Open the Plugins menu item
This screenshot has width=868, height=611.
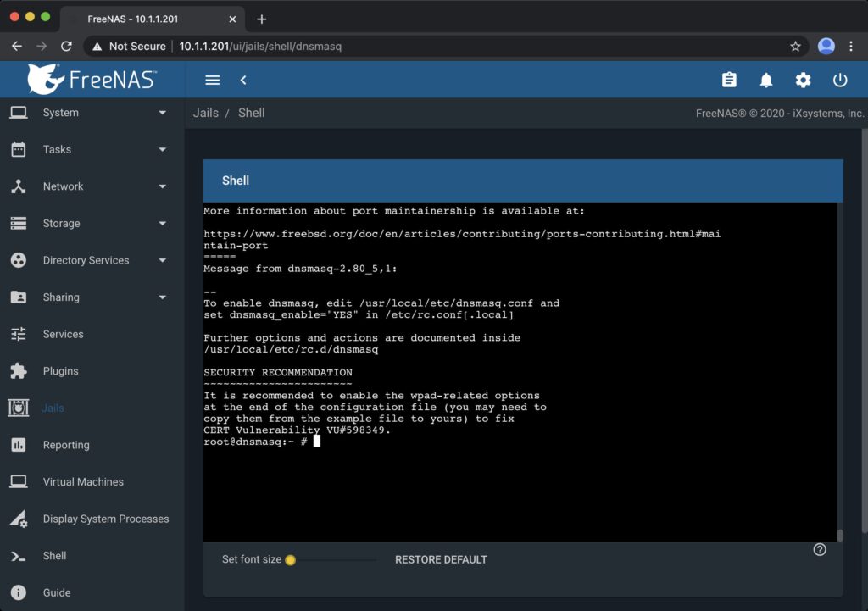92,371
